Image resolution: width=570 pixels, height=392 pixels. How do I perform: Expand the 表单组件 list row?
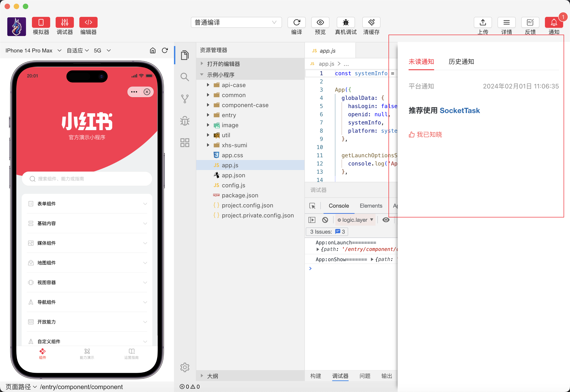click(87, 204)
